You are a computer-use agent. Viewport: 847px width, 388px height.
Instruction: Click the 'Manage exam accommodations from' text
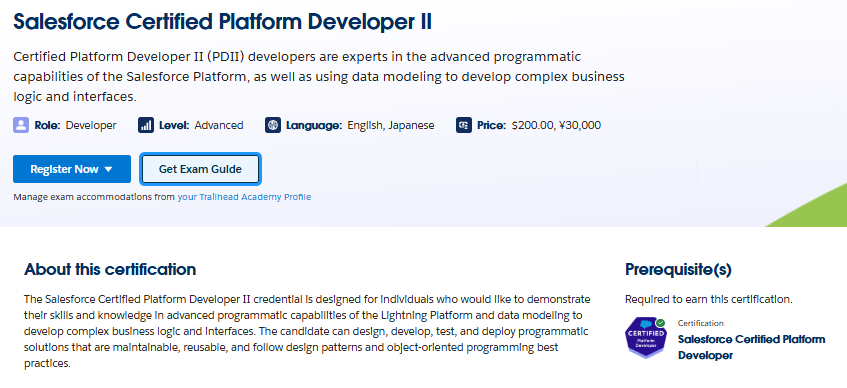coord(94,197)
